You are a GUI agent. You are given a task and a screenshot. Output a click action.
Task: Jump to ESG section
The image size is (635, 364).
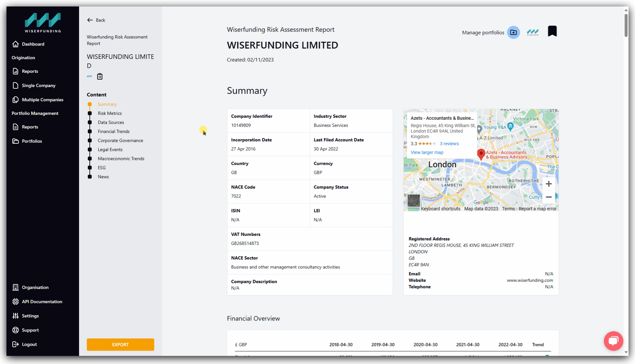coord(102,168)
